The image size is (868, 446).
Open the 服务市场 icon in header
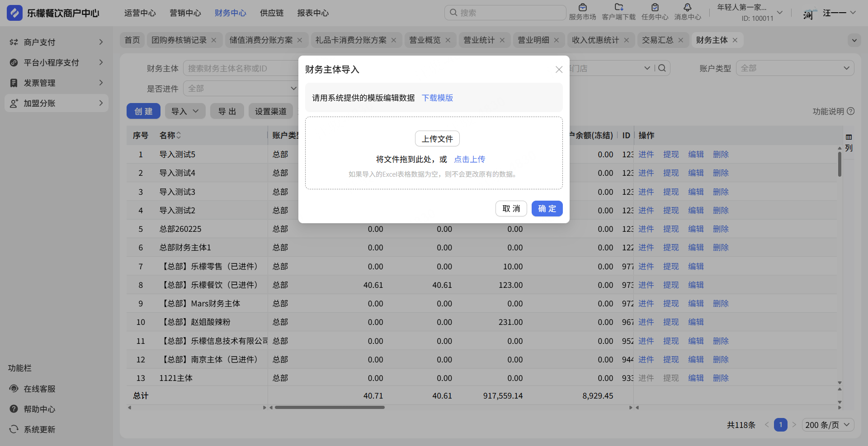click(582, 7)
